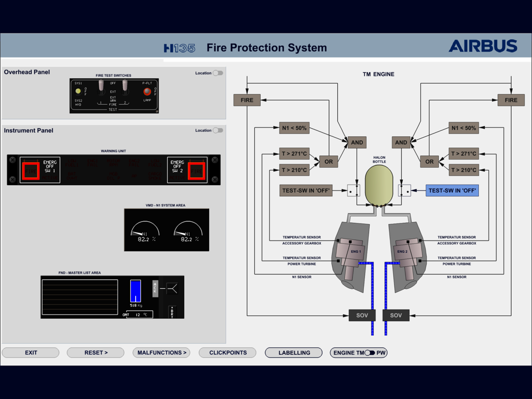Click the H135 logo in the header
This screenshot has height=399, width=532.
click(x=179, y=48)
